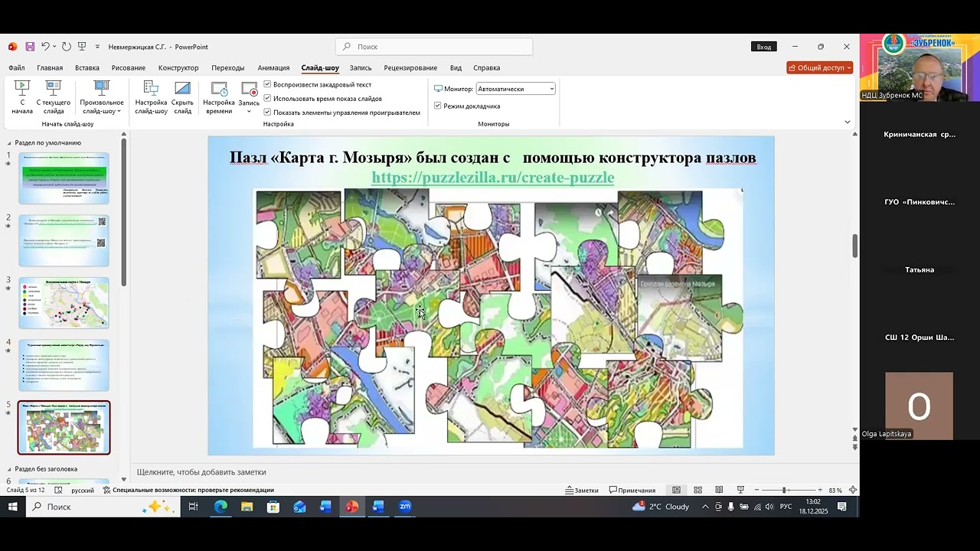Click the Save icon in the title bar
The height and width of the screenshot is (551, 980).
point(30,47)
